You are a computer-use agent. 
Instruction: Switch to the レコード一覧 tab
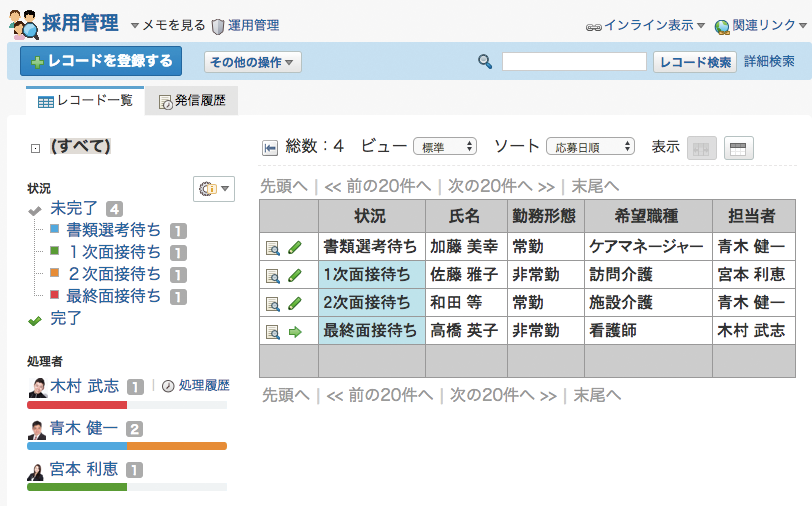[85, 100]
